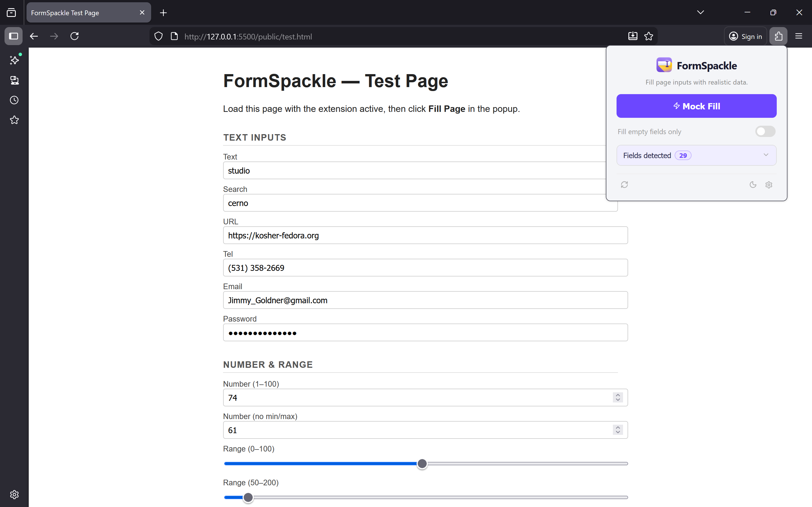Click the Mock Fill button
Screen dimensions: 812x507
coord(696,106)
